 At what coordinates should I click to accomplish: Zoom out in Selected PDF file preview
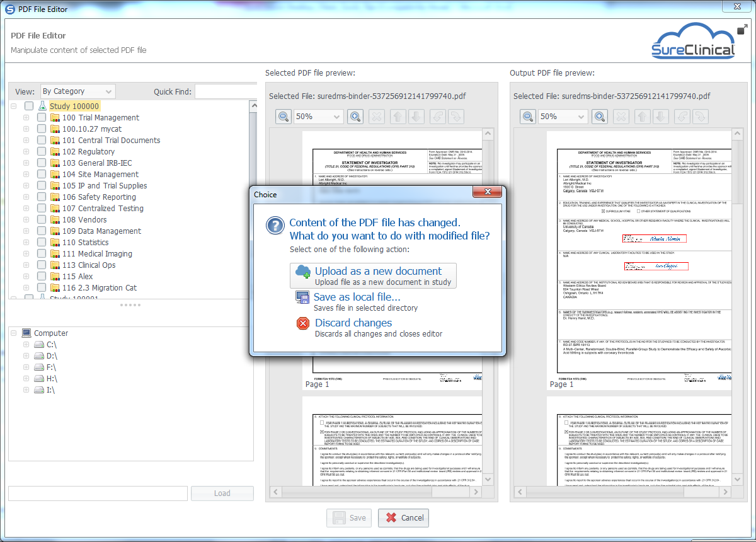283,117
